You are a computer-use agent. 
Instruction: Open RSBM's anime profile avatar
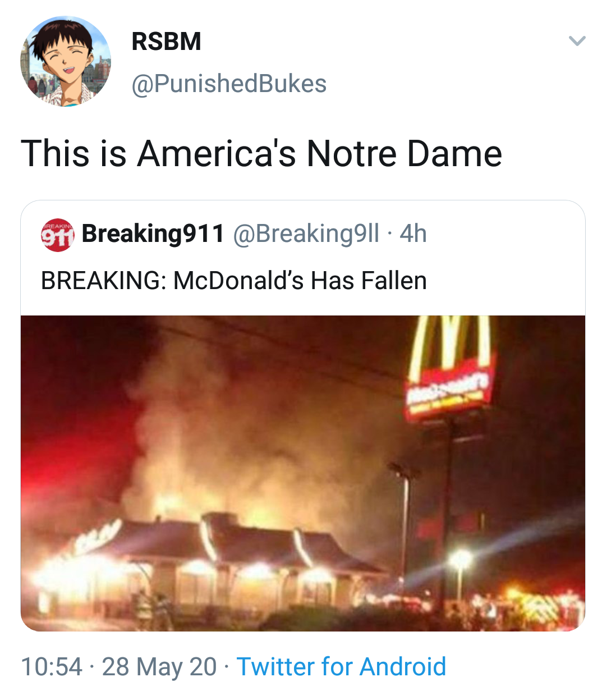tap(66, 61)
